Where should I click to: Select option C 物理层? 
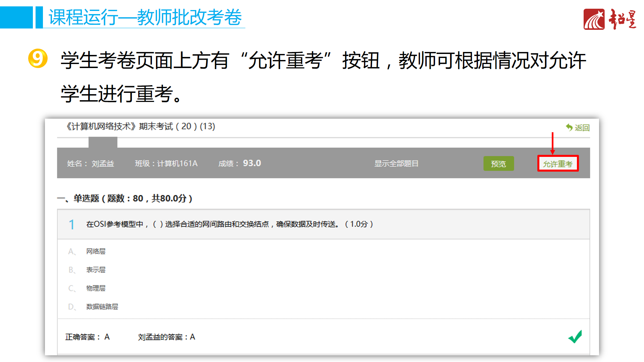pos(96,288)
